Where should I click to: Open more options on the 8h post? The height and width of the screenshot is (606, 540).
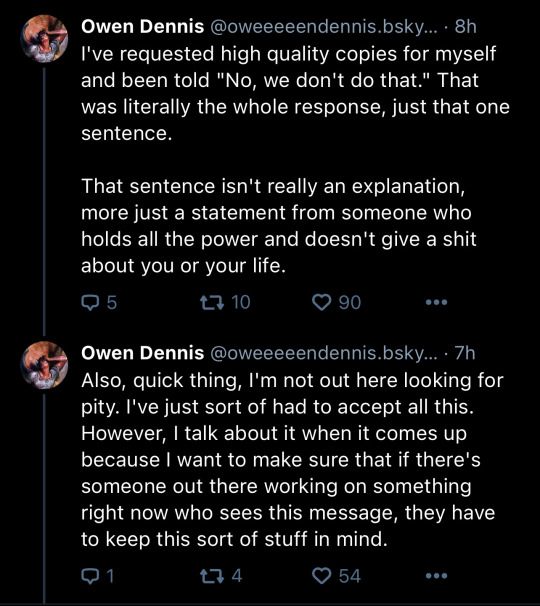tap(436, 302)
